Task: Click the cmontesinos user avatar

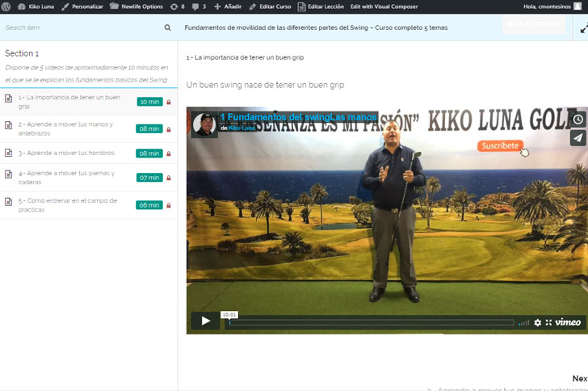Action: coord(577,6)
